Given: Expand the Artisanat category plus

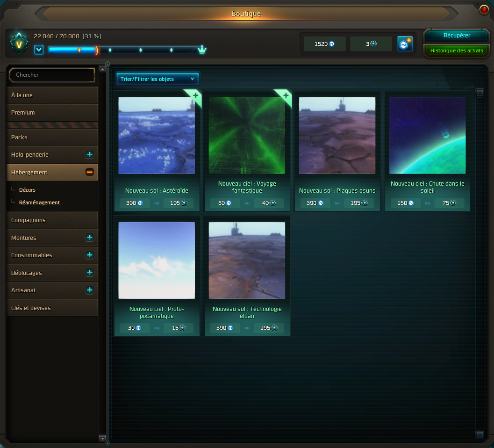Looking at the screenshot, I should (89, 290).
